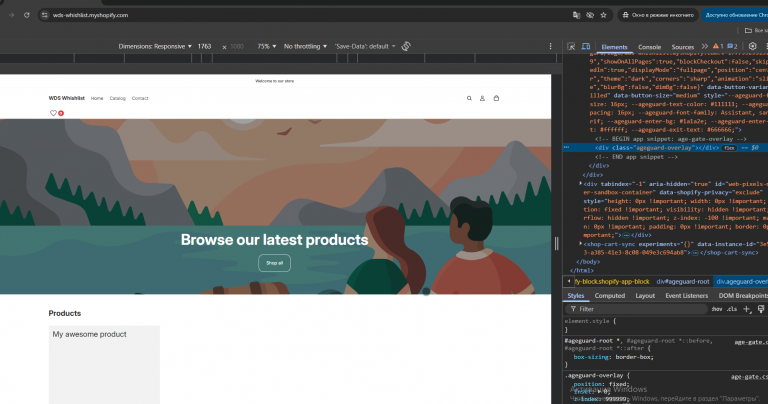The height and width of the screenshot is (404, 768).
Task: Activate the inspect element picker icon
Action: 571,47
